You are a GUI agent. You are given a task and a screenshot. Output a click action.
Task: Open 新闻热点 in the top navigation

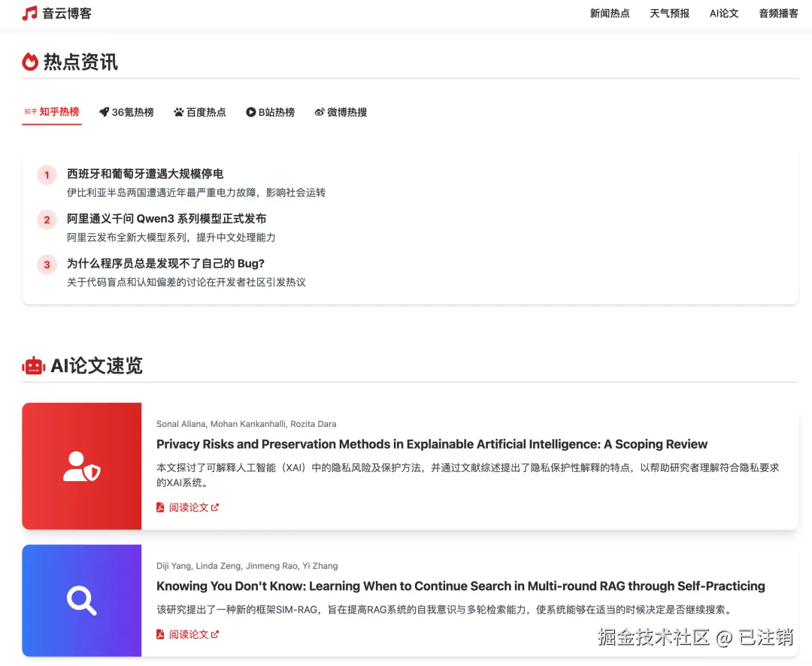point(610,14)
